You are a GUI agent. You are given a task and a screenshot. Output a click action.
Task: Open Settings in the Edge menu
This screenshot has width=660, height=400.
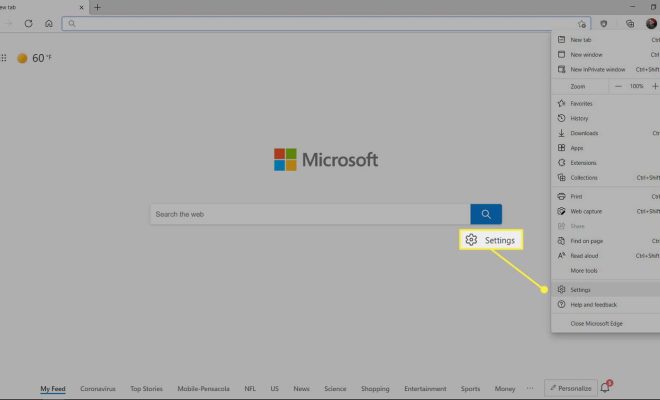[x=606, y=290]
